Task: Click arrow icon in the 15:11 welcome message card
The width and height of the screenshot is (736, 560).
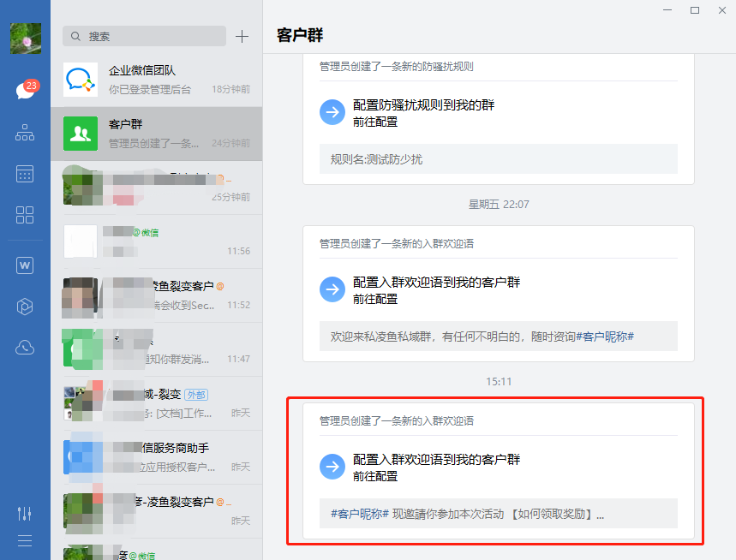Action: coord(332,467)
